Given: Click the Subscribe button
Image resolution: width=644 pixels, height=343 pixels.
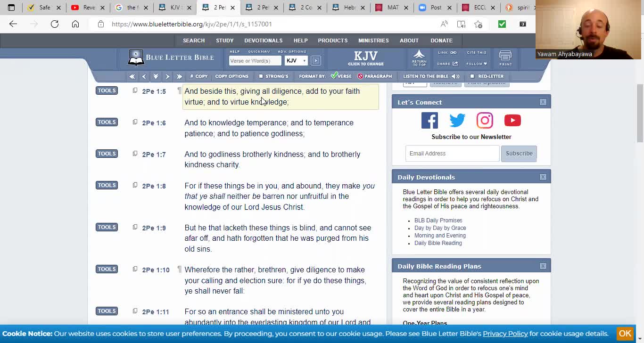Looking at the screenshot, I should coord(519,154).
